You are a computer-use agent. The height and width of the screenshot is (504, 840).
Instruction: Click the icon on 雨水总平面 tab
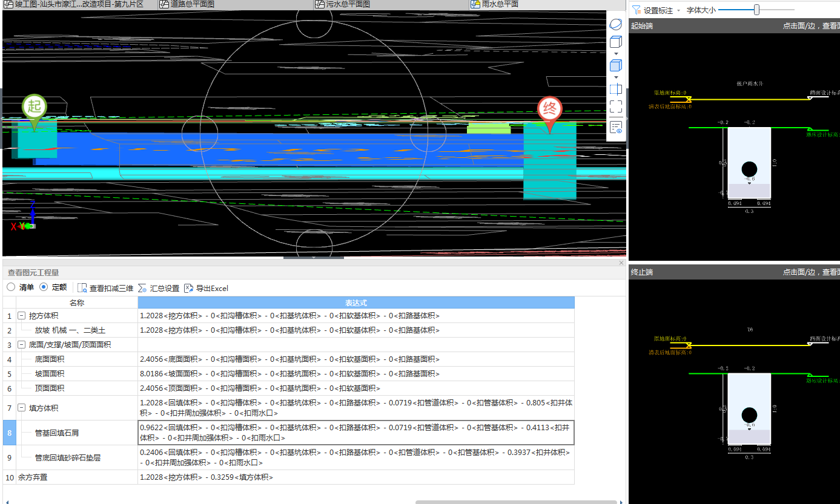point(475,4)
